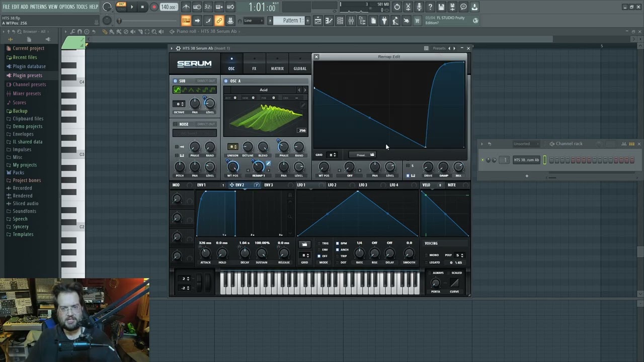The width and height of the screenshot is (644, 362).
Task: Enable the SUB oscillator checkbox
Action: [x=175, y=81]
